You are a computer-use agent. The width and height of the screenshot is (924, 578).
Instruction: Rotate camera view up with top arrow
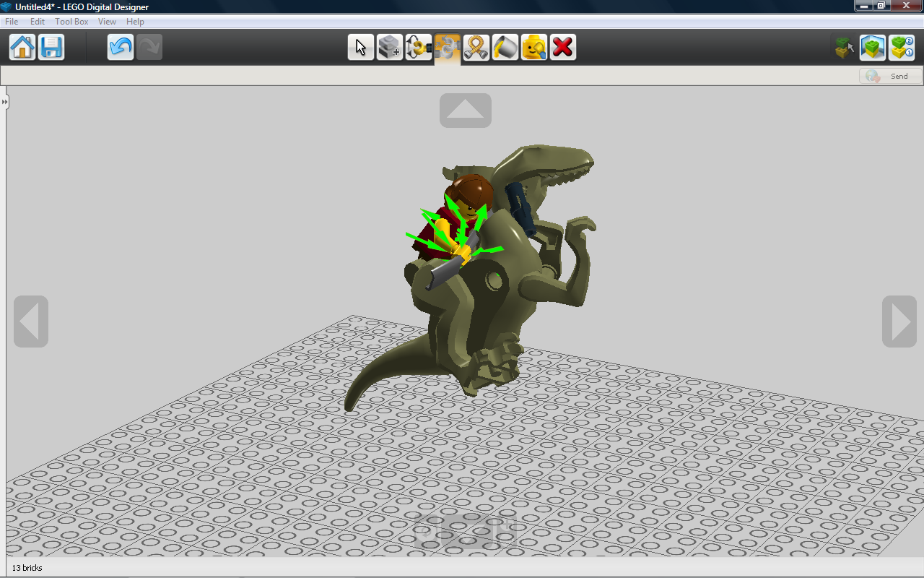[466, 111]
